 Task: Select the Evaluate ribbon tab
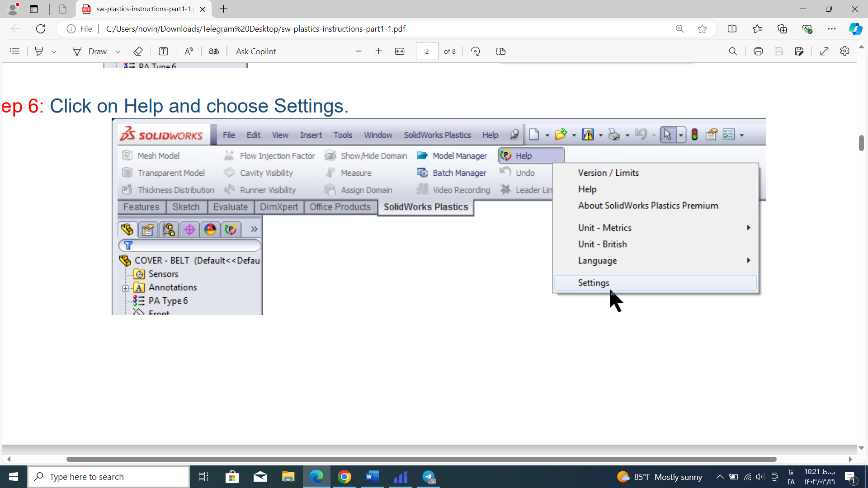point(230,207)
